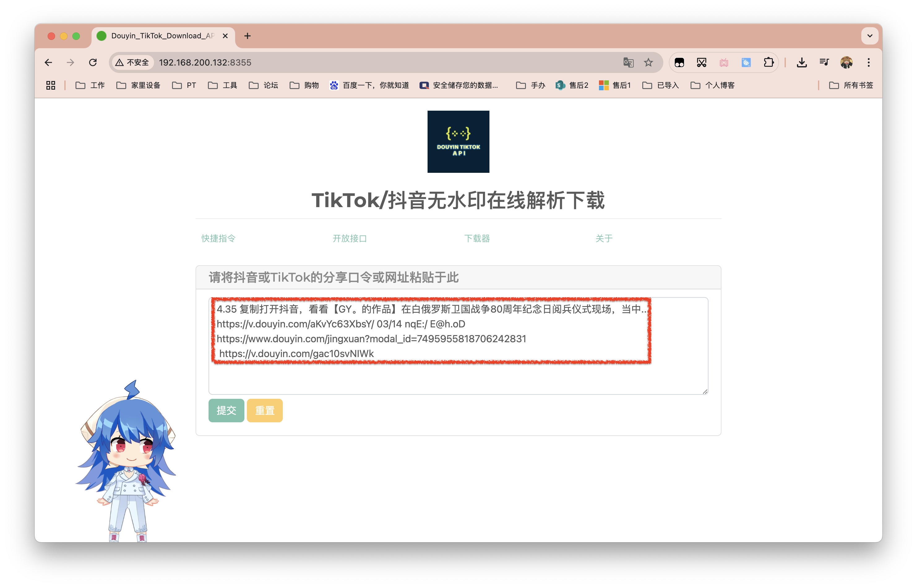Click the 不安全 security warning indicator
Viewport: 917px width, 588px height.
click(x=132, y=62)
